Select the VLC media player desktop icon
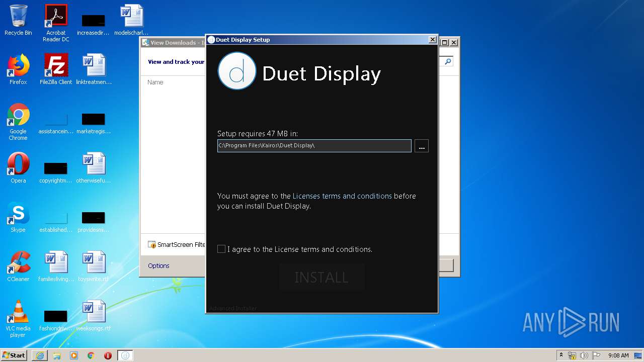Viewport: 644px width, 362px height. pyautogui.click(x=18, y=319)
